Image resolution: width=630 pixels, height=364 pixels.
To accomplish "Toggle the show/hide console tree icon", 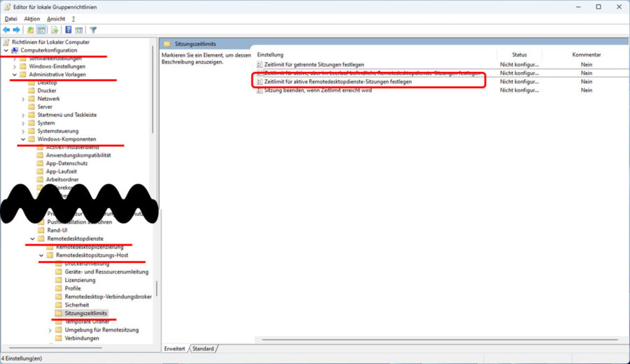I will (41, 30).
